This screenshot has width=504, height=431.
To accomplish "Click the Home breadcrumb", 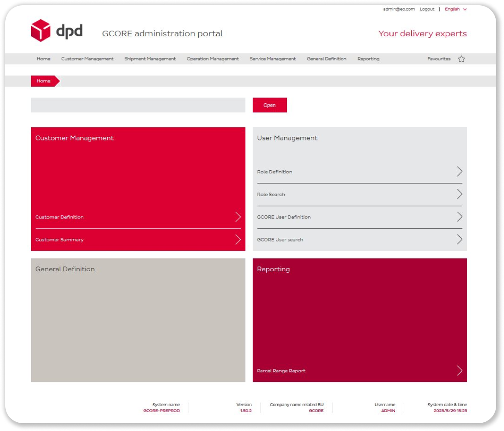I will pos(43,81).
